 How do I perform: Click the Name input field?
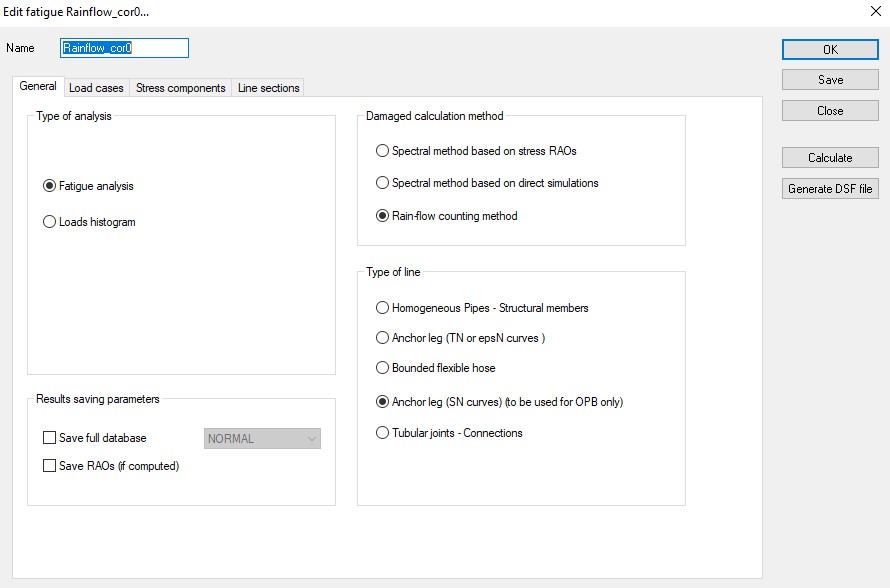124,48
